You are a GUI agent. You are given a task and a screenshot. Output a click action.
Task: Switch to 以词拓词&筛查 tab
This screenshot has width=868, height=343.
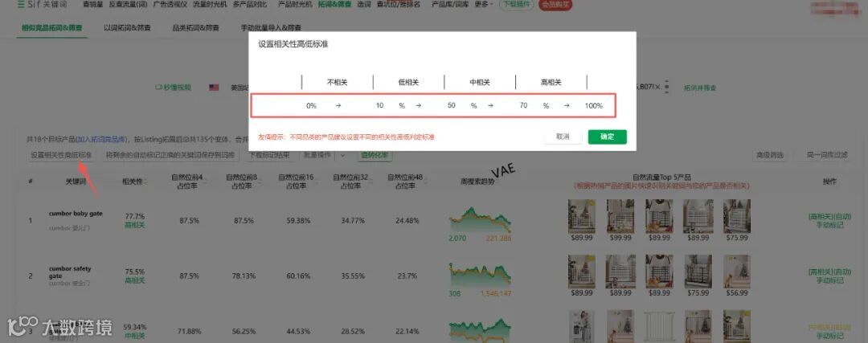tap(127, 27)
